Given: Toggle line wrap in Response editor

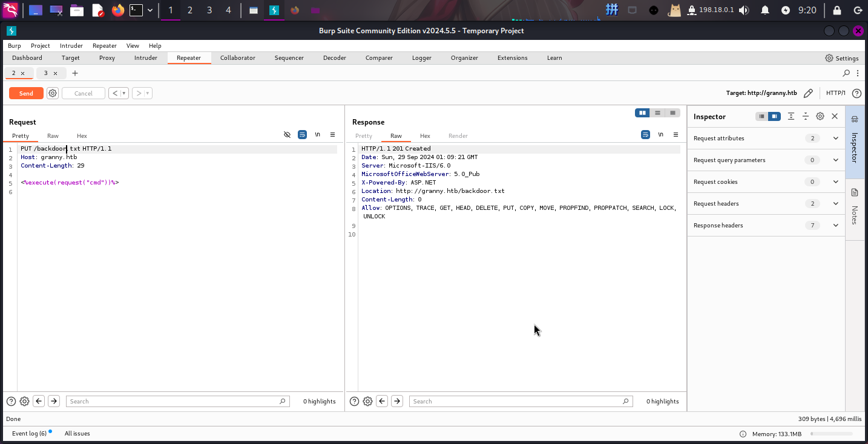Looking at the screenshot, I should (645, 135).
